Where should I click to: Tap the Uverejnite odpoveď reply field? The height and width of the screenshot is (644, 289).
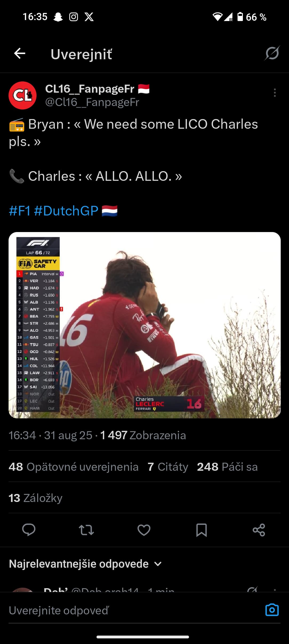point(133,611)
